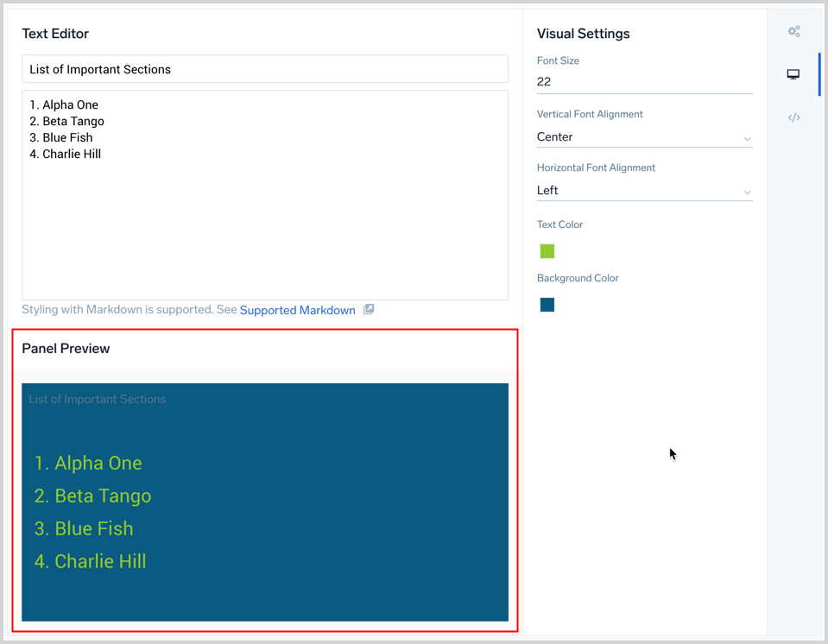Edit the Font Size field showing 22
Screen dimensions: 828x644
643,81
